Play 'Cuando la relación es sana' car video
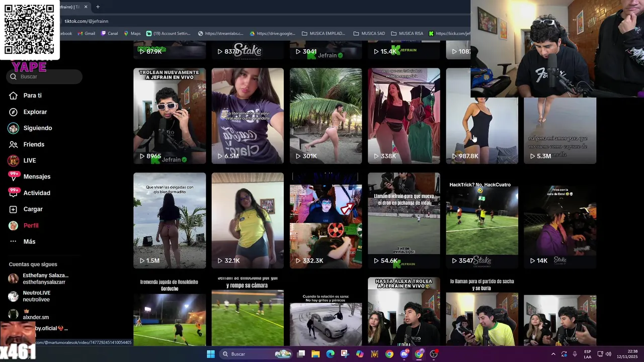 (x=326, y=312)
